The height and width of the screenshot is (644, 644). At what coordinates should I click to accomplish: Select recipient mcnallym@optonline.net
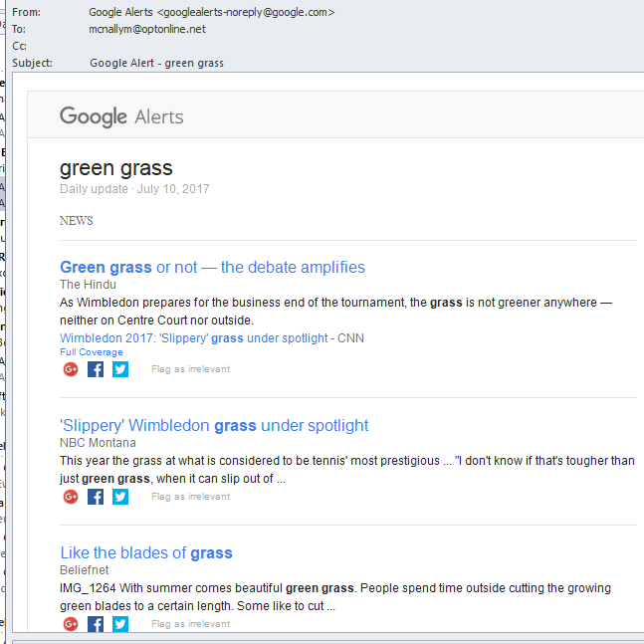click(x=147, y=29)
